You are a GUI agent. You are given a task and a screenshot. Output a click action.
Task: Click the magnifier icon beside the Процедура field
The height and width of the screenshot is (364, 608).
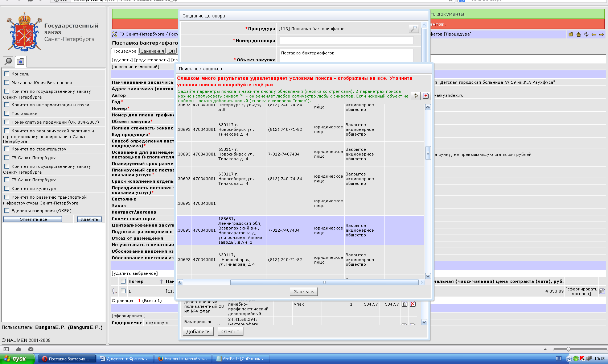pos(414,29)
